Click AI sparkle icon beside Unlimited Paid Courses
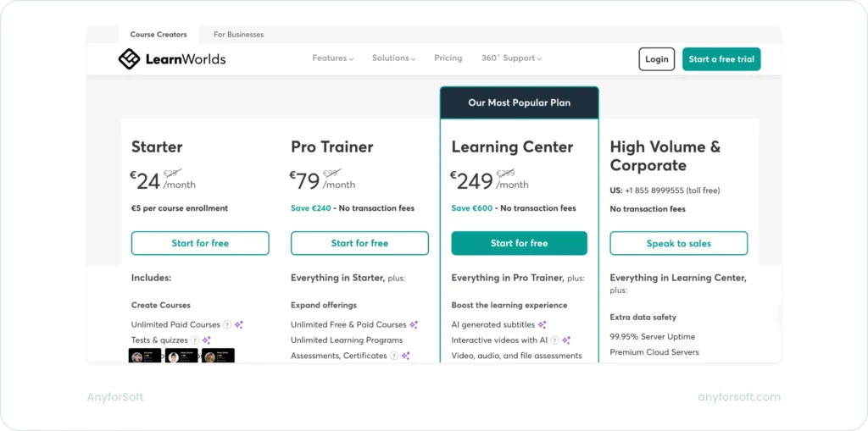Viewport: 868px width, 431px height. pos(238,325)
